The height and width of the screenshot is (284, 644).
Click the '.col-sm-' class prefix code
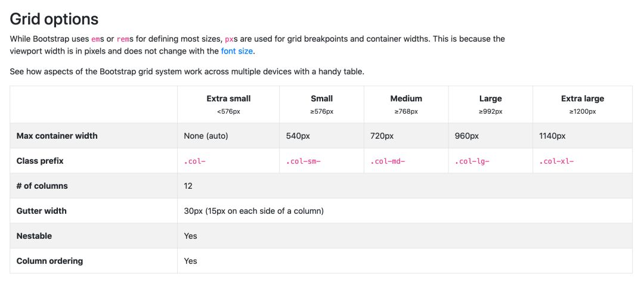pos(304,161)
